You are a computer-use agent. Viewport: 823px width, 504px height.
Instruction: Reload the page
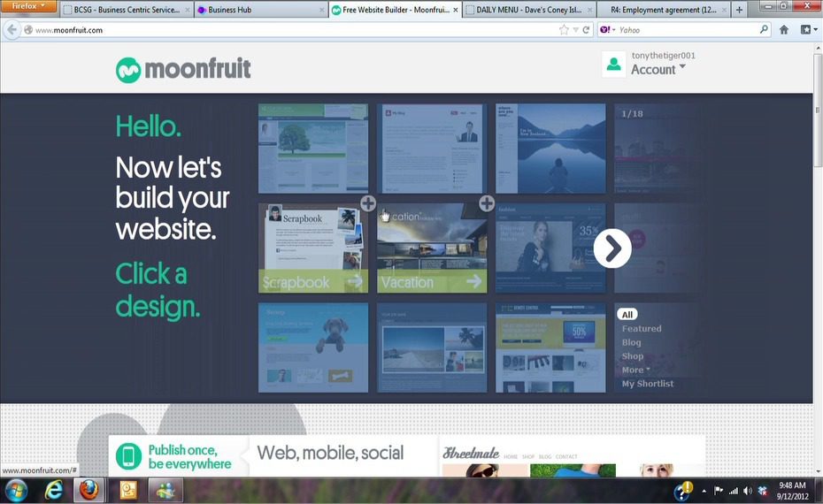tap(587, 30)
